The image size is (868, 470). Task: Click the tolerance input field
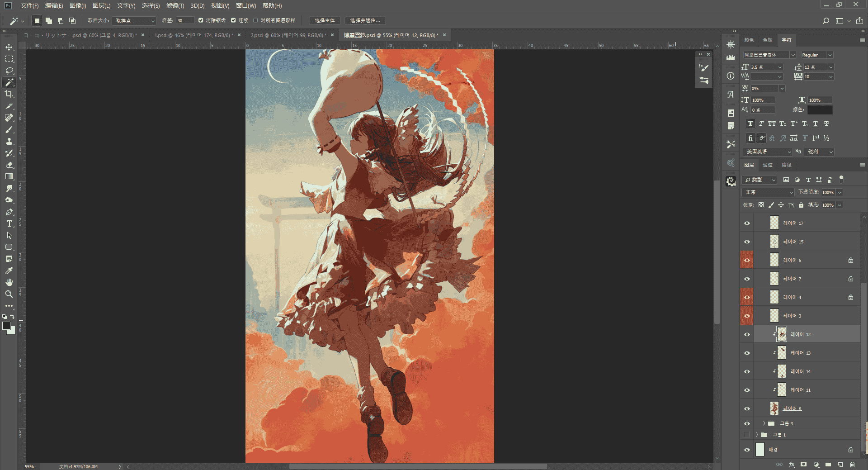(x=184, y=20)
